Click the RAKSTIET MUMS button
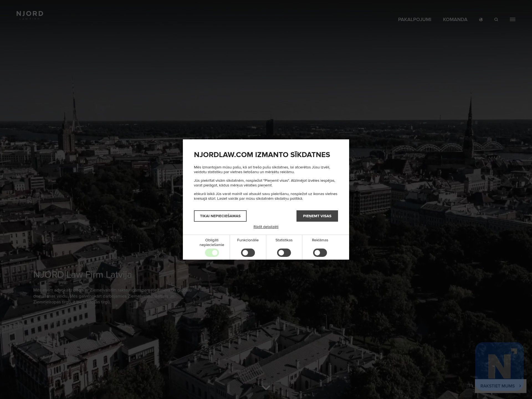The width and height of the screenshot is (532, 399). 501,386
